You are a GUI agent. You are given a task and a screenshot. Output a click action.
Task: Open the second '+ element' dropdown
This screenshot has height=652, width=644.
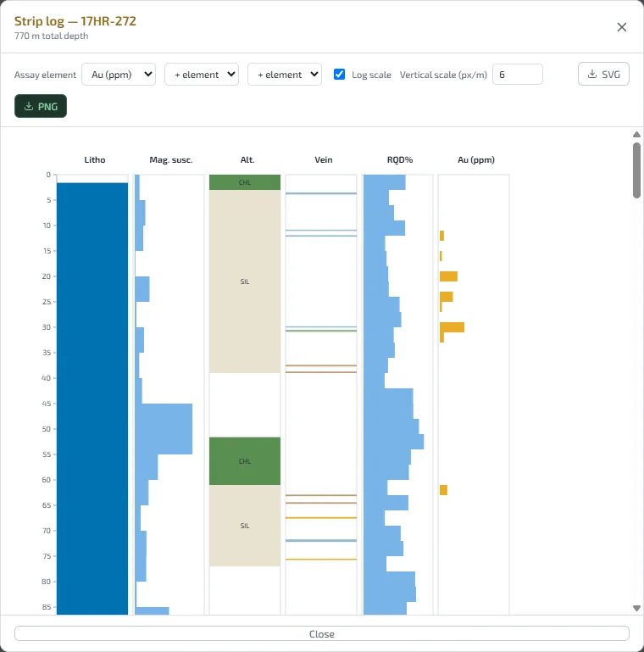pos(285,75)
